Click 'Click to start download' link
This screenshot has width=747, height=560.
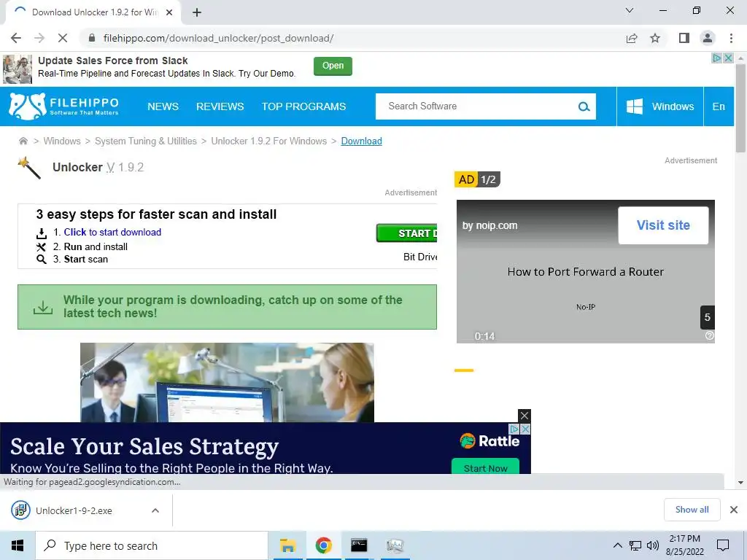click(x=112, y=232)
